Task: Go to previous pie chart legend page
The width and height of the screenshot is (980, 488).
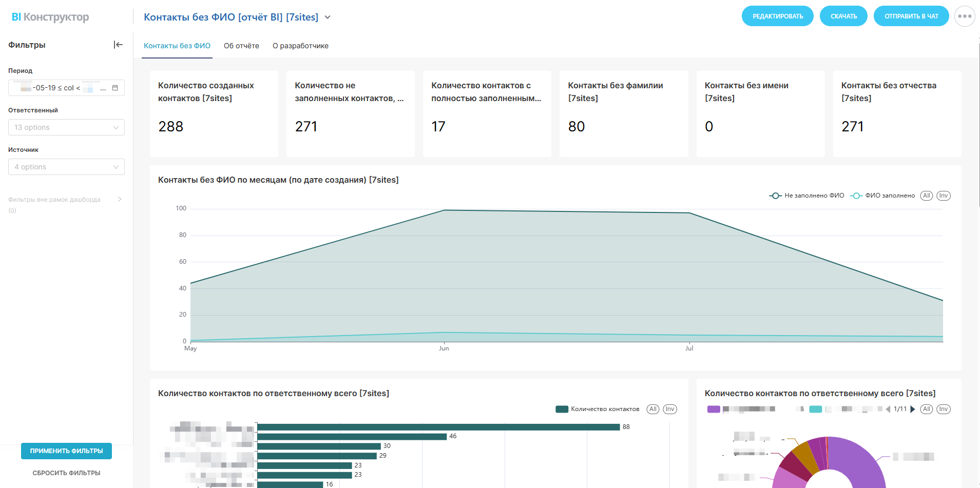Action: tap(888, 409)
